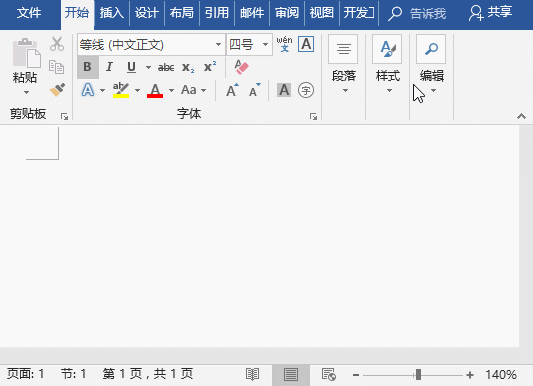
Task: Zoom out with minus button
Action: [356, 375]
